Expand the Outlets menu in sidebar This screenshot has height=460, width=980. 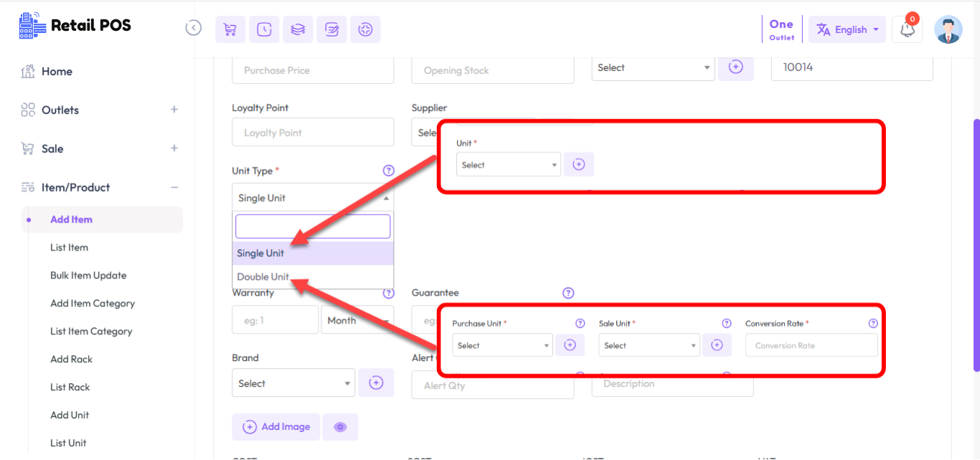(x=174, y=110)
